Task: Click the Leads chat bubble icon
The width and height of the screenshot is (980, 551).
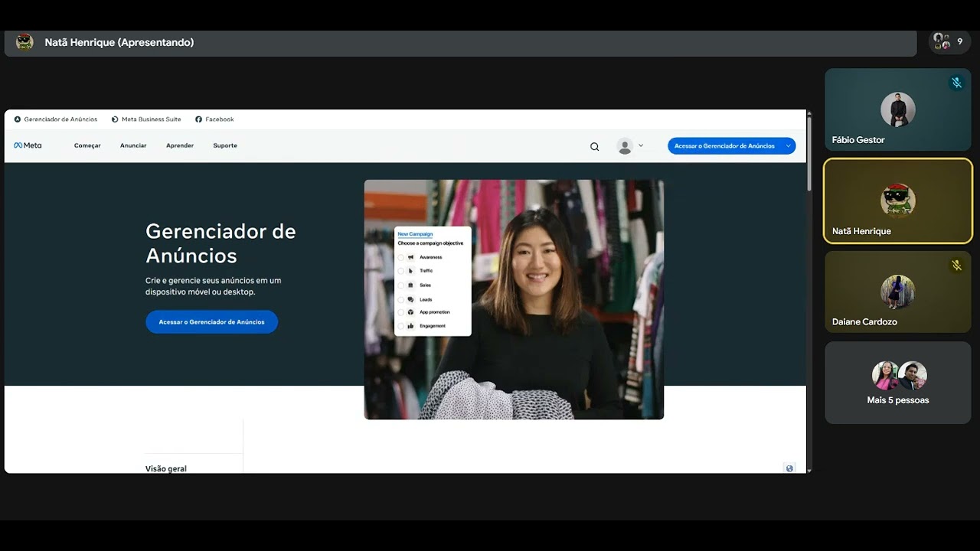Action: click(x=410, y=299)
